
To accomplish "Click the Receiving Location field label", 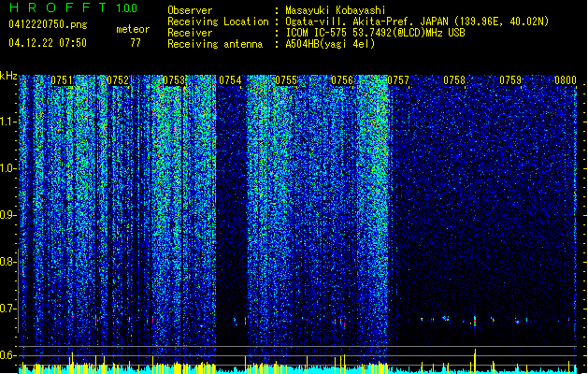I will coord(218,22).
